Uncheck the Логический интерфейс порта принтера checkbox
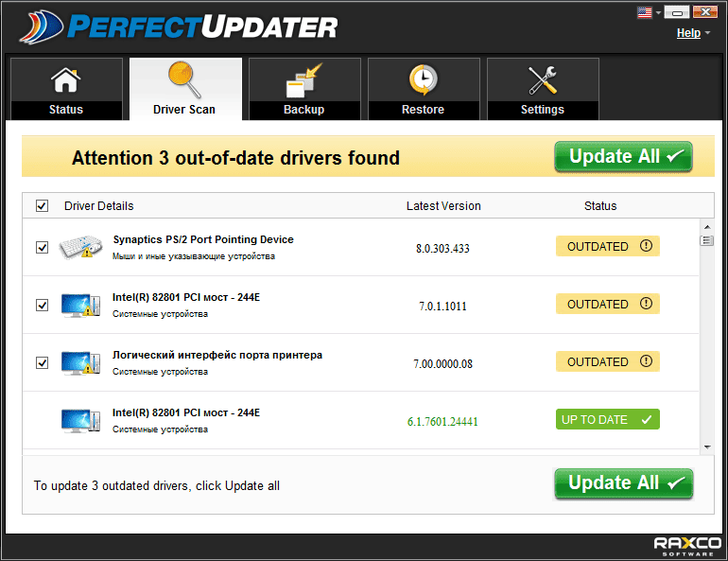Image resolution: width=728 pixels, height=561 pixels. (42, 362)
